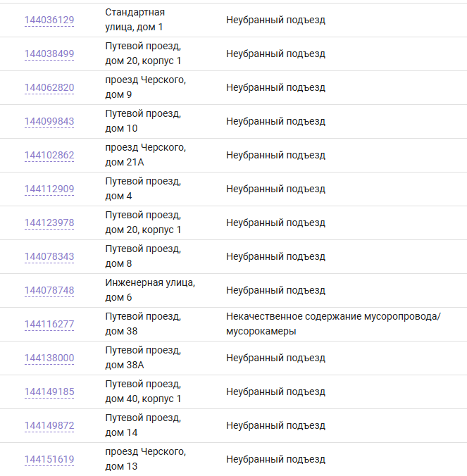Click request number 144062820
Screen dimensions: 467x476
pos(49,88)
